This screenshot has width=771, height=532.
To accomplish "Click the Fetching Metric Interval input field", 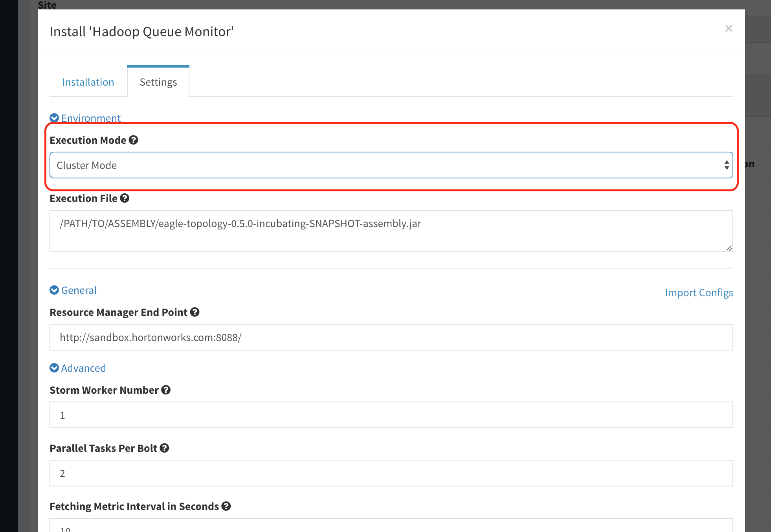I will (x=391, y=526).
